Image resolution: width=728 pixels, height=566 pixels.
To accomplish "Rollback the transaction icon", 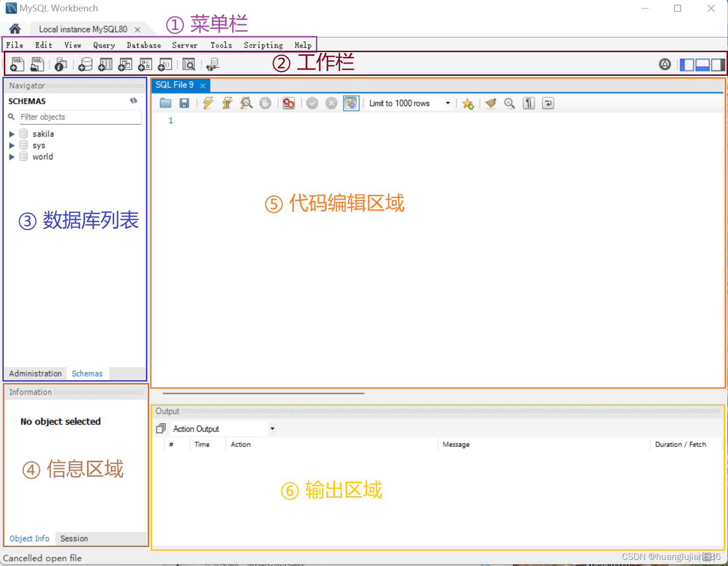I will click(x=332, y=103).
